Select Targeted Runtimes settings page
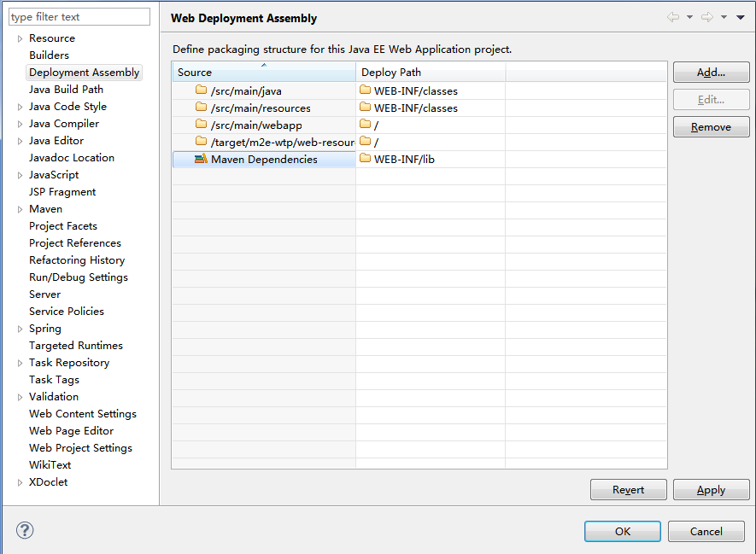Image resolution: width=756 pixels, height=554 pixels. [x=76, y=346]
